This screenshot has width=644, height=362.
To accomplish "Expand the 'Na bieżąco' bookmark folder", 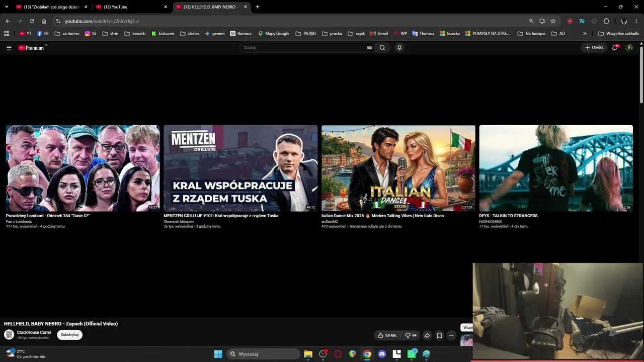I will click(x=531, y=34).
